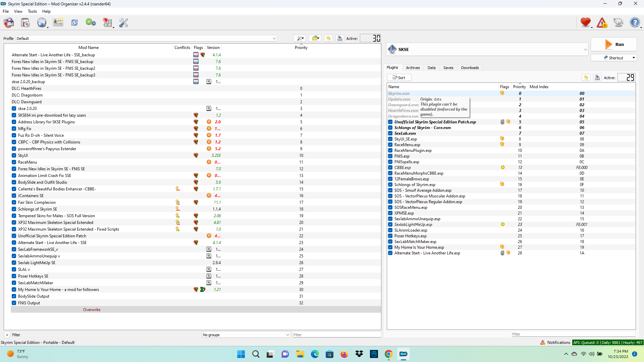The height and width of the screenshot is (362, 644).
Task: Launch File Explorer from the taskbar
Action: point(300,354)
